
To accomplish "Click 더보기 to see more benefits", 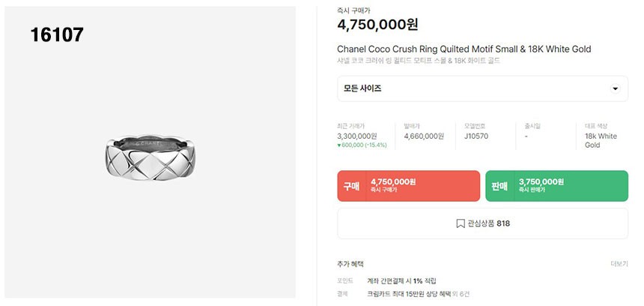I will (x=619, y=264).
